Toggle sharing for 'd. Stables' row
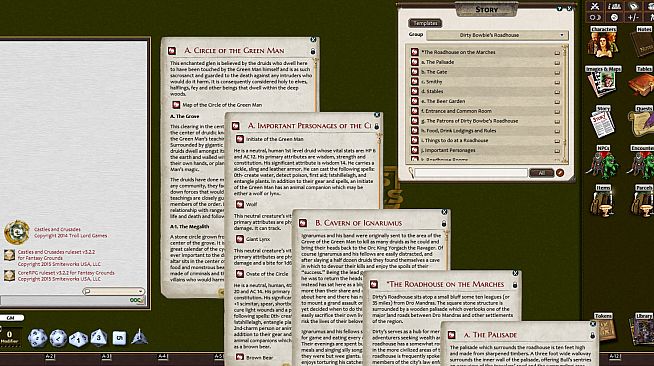The width and height of the screenshot is (654, 366). pos(557,92)
